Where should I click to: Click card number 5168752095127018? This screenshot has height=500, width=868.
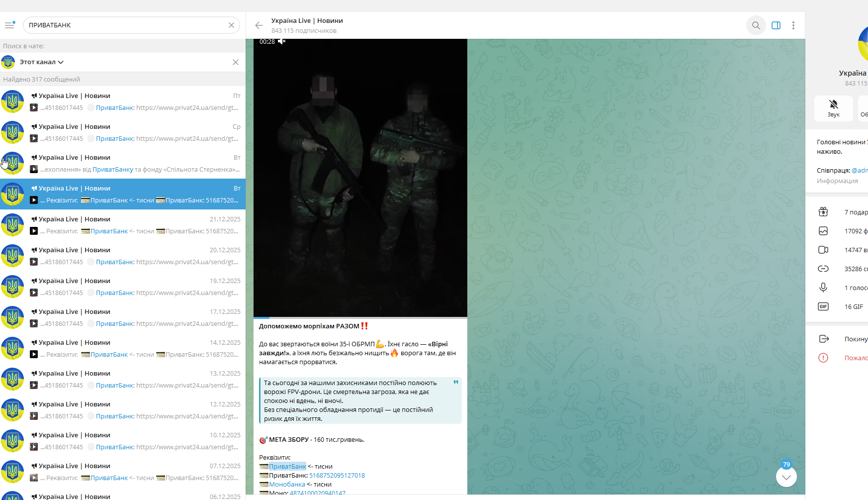337,476
